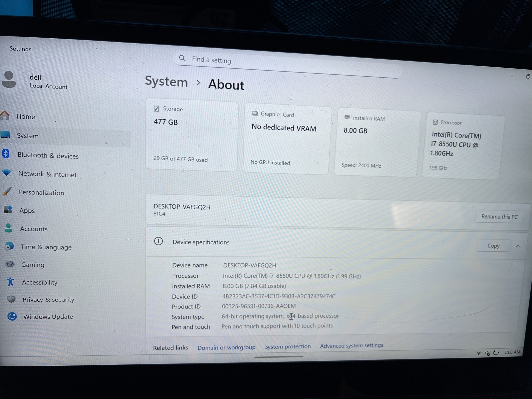532x399 pixels.
Task: Click the Gaming controller icon
Action: tap(10, 264)
